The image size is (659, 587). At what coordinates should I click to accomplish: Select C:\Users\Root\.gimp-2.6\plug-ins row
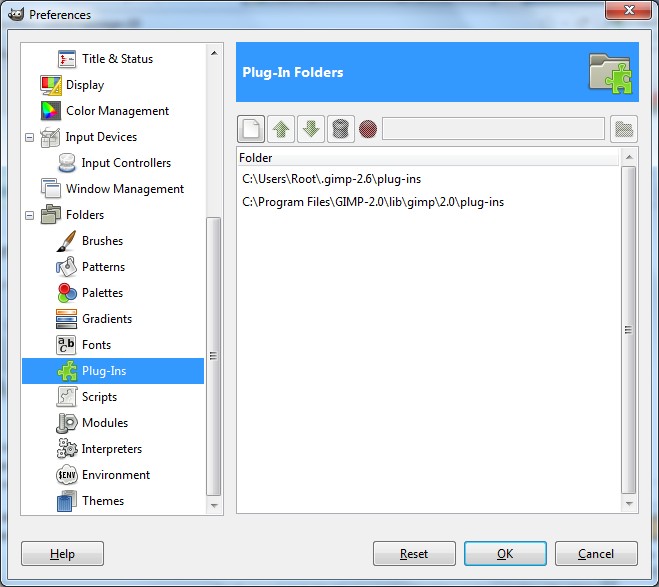429,179
